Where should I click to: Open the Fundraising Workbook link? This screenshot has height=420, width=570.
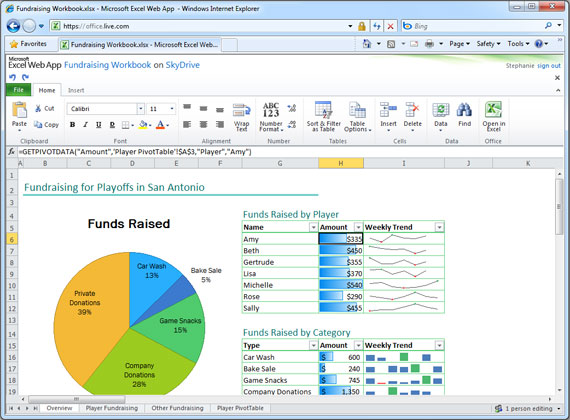[x=107, y=65]
